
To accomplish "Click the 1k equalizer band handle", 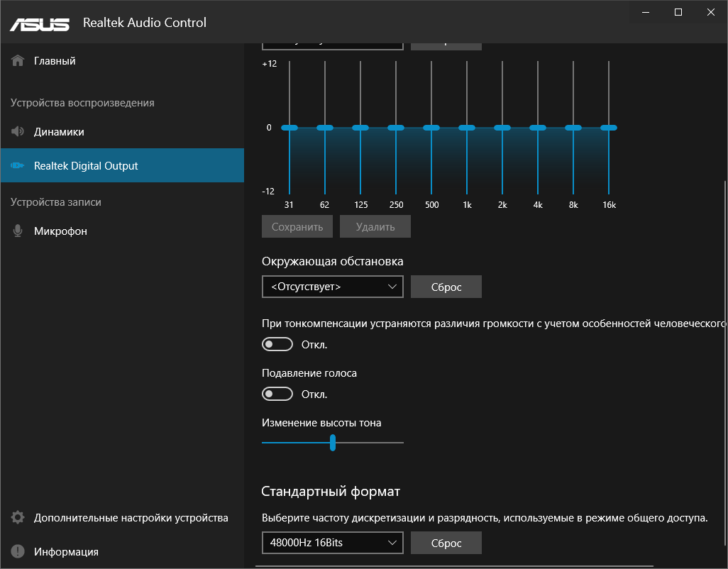I will pyautogui.click(x=467, y=128).
